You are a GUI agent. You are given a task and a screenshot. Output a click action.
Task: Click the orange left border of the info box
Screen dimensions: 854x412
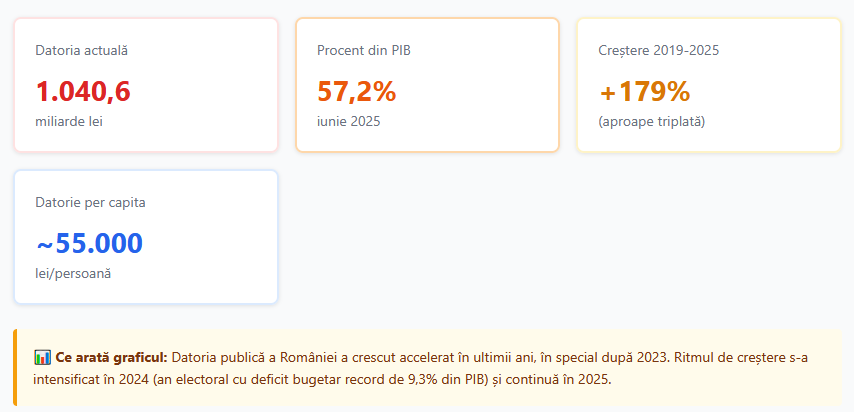tap(16, 368)
